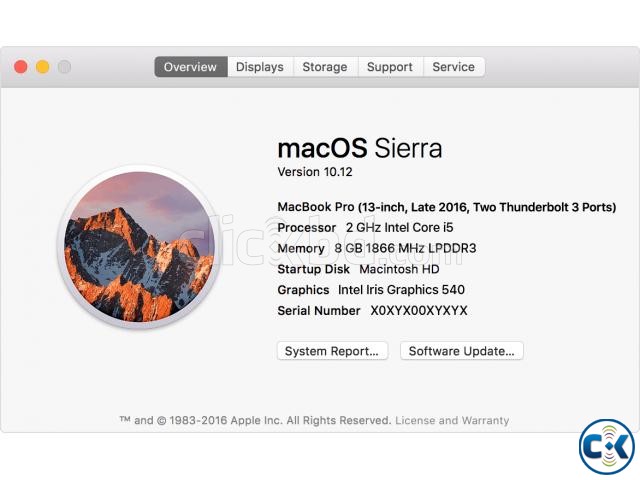This screenshot has width=640, height=480.
Task: Click the macOS Sierra mountain logo
Action: (139, 247)
